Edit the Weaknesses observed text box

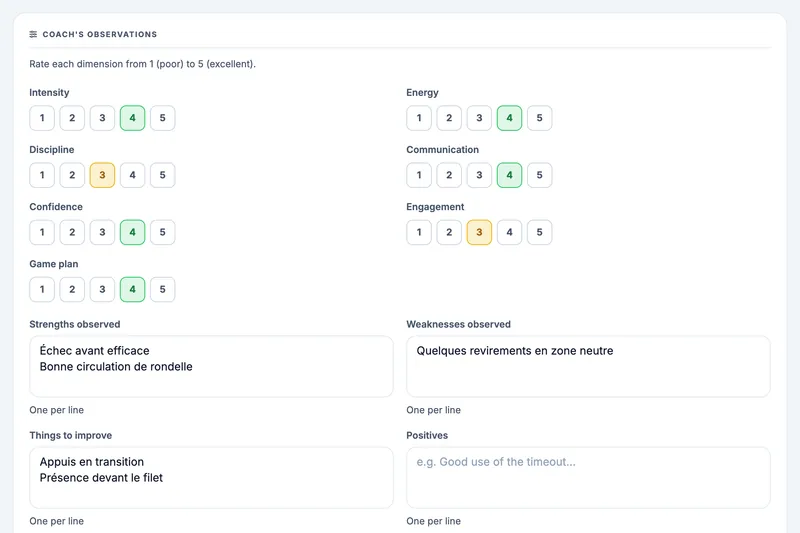tap(588, 366)
